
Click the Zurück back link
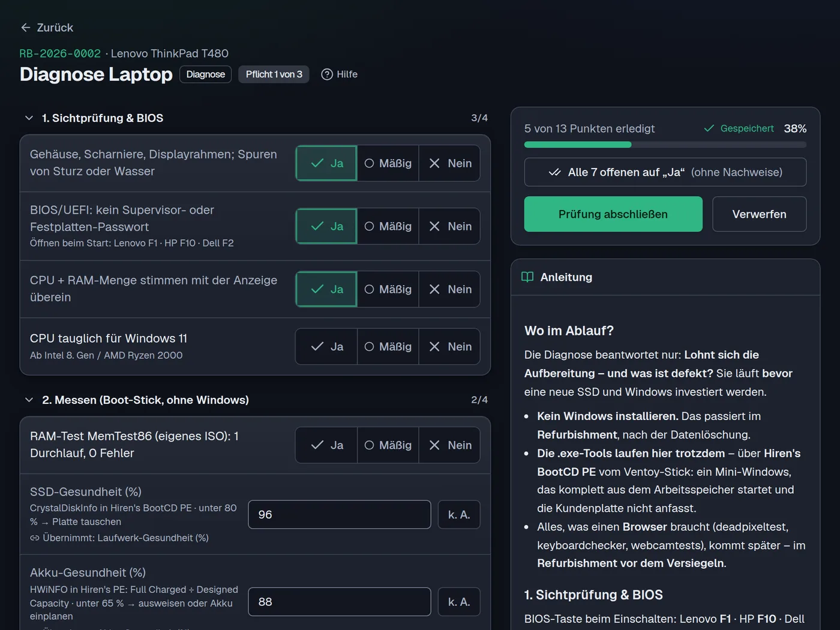point(47,28)
